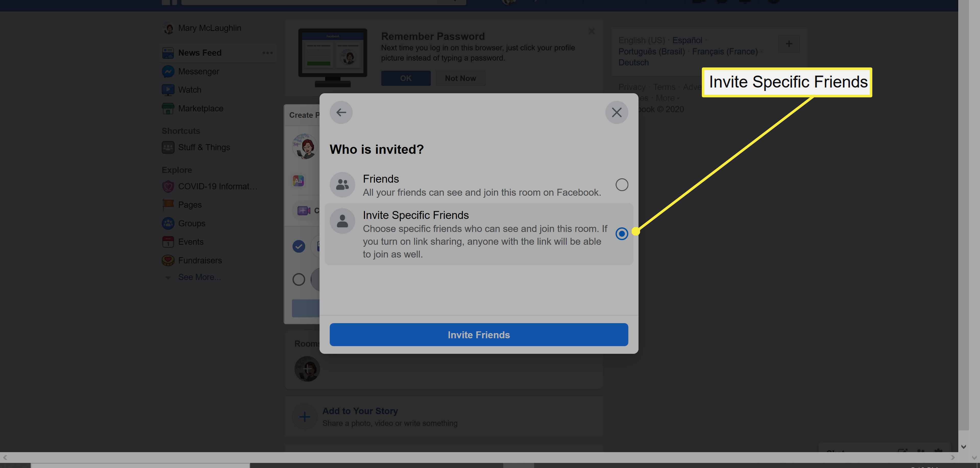
Task: Click the close X button on dialog
Action: (x=617, y=112)
